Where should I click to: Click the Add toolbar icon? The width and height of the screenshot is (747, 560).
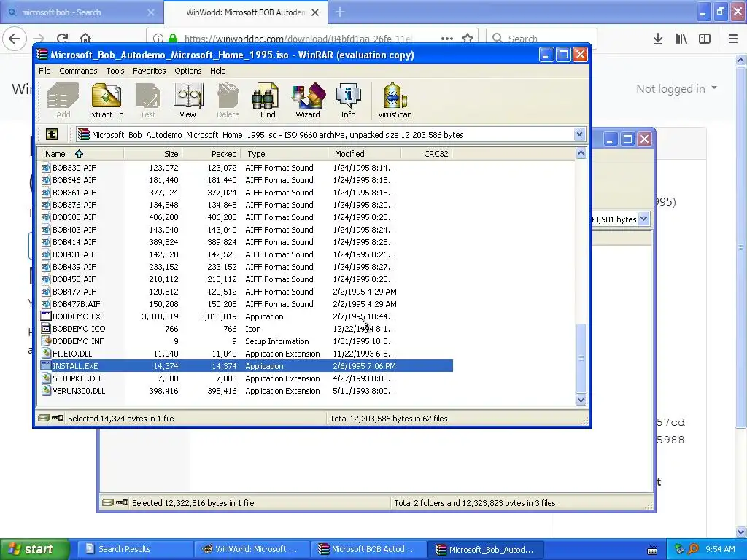click(x=63, y=101)
